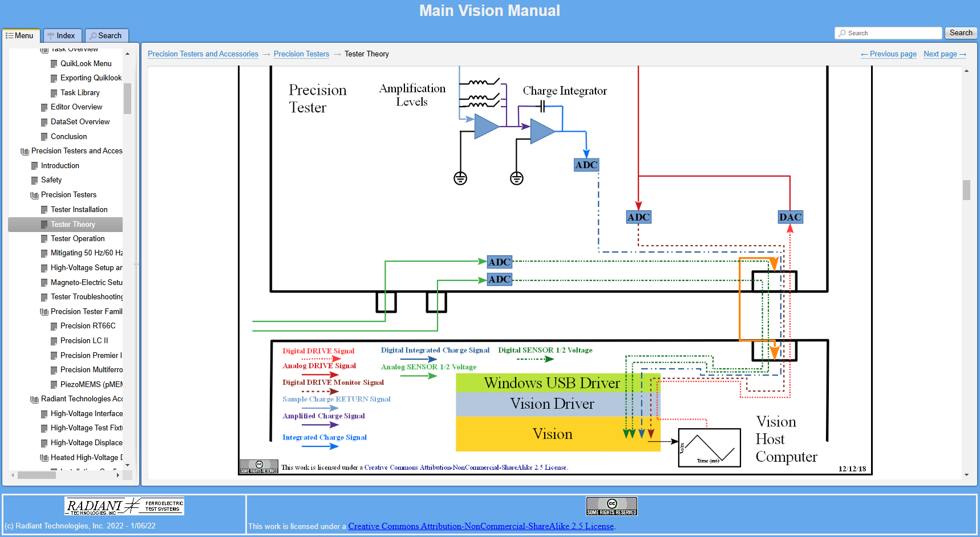The image size is (980, 537).
Task: Click the Creative Commons badge in footer
Action: tap(611, 506)
